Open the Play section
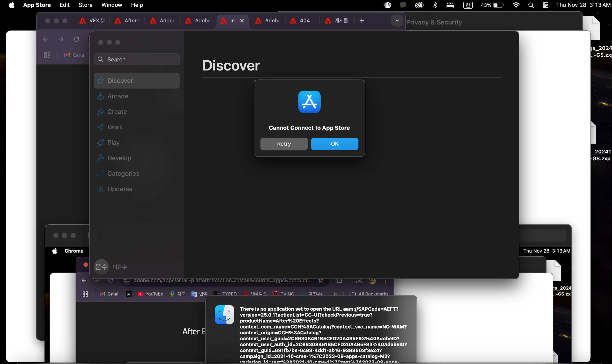Viewport: 612px width, 364px height. [113, 142]
